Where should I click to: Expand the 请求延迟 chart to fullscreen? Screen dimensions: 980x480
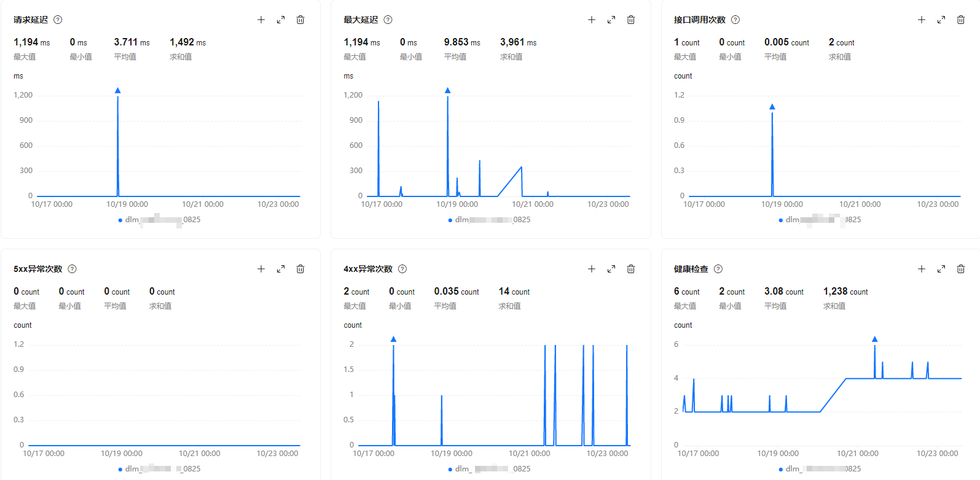pyautogui.click(x=281, y=20)
